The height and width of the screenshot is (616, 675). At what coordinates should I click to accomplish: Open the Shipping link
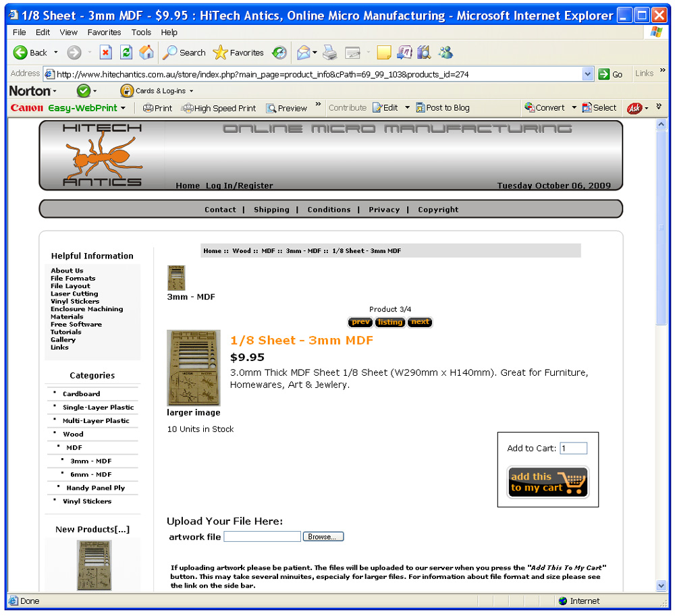coord(271,209)
